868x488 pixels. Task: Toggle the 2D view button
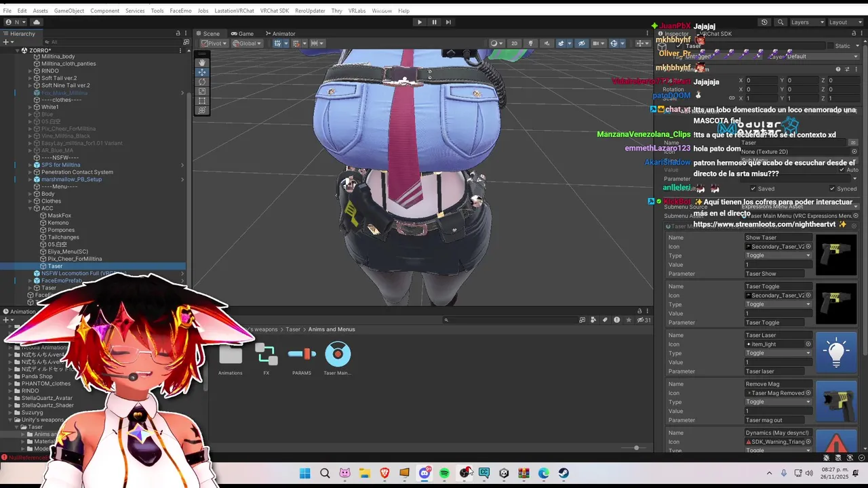514,43
